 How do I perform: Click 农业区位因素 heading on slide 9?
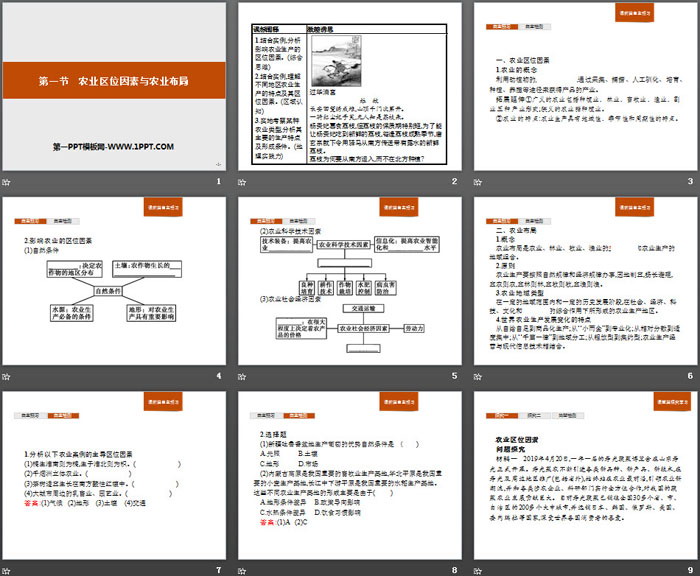click(517, 440)
